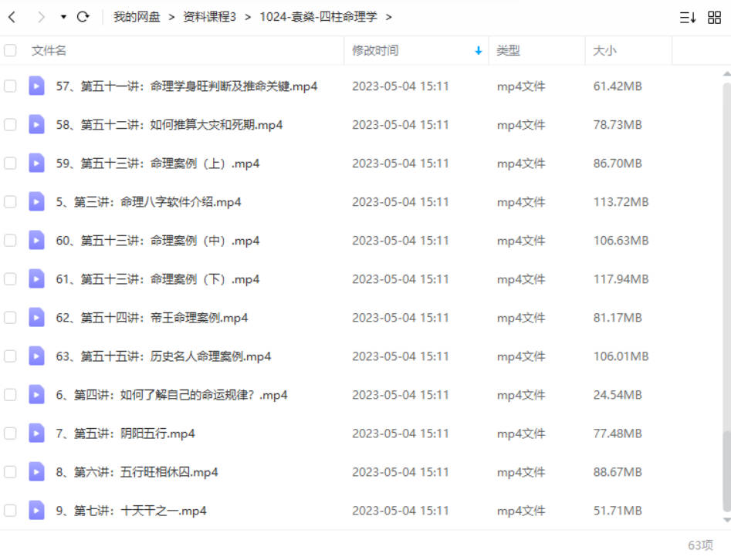731x560 pixels.
Task: Navigate to 资料课程3 breadcrumb
Action: coord(209,17)
